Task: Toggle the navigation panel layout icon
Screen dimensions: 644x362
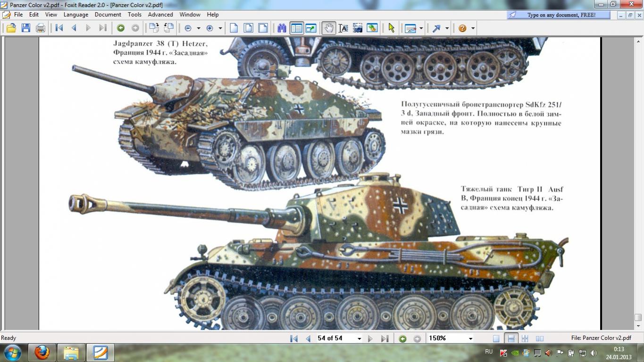Action: tap(296, 28)
